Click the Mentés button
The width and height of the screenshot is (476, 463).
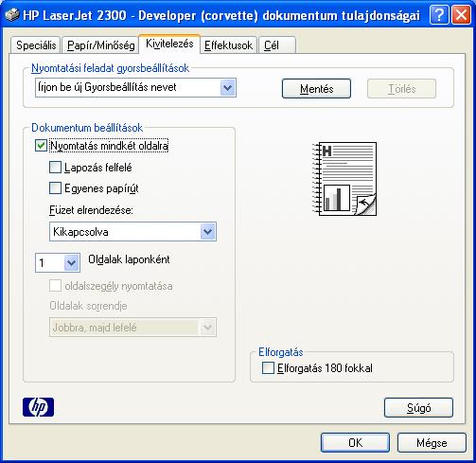(316, 89)
